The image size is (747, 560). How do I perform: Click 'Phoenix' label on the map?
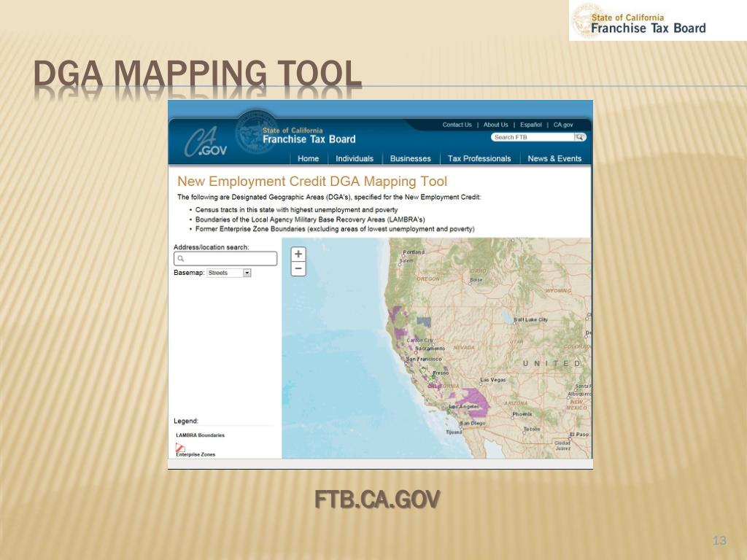(522, 414)
